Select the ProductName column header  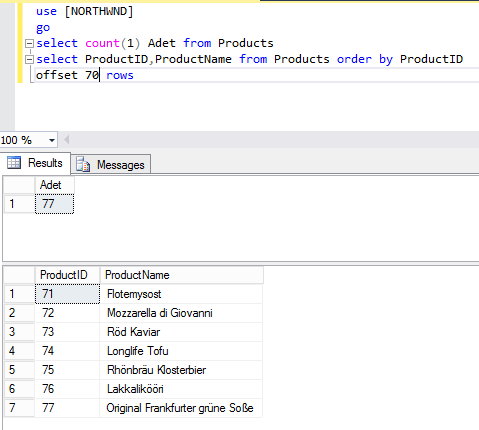pyautogui.click(x=181, y=275)
